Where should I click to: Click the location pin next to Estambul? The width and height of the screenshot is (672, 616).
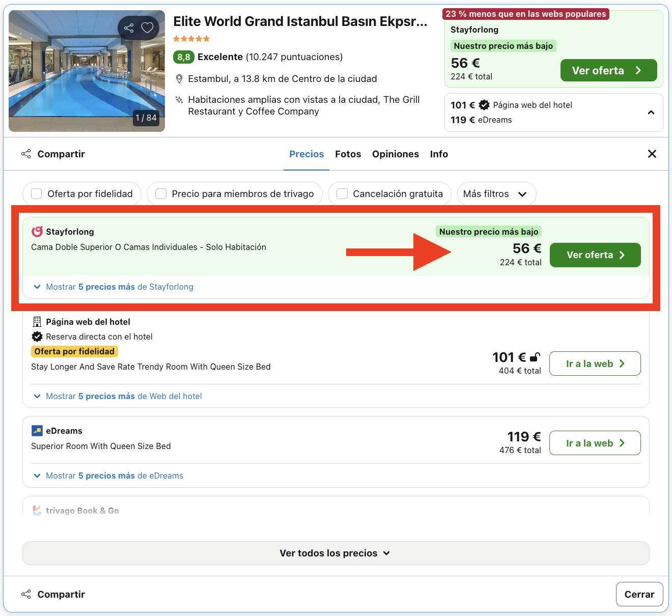[179, 79]
